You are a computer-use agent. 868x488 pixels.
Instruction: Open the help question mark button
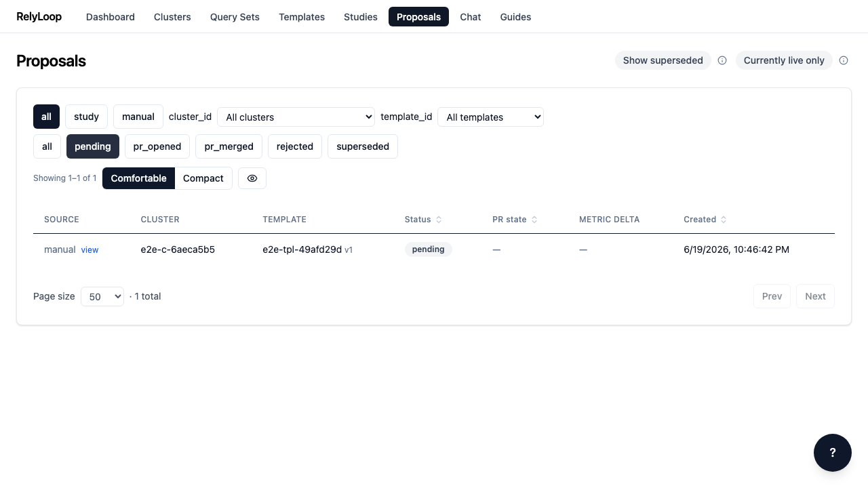833,453
